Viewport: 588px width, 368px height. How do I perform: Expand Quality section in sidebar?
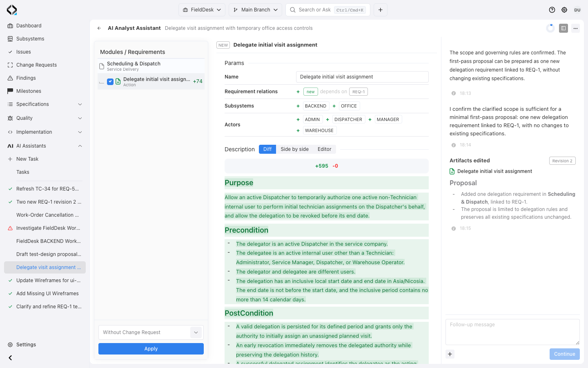[x=45, y=118]
